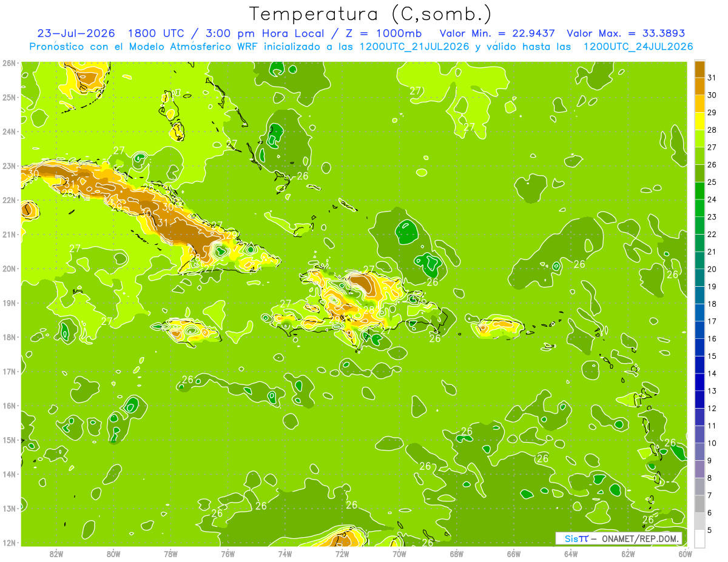Click the "76W" longitude label
728x562 pixels.
pyautogui.click(x=228, y=554)
